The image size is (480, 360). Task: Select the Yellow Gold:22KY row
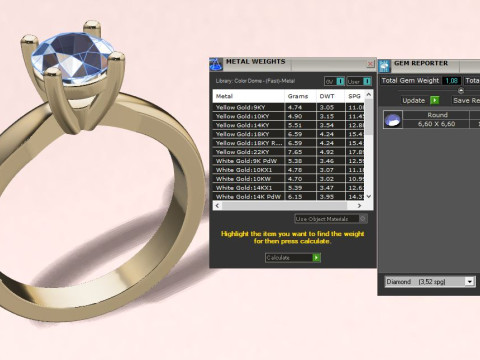click(289, 152)
